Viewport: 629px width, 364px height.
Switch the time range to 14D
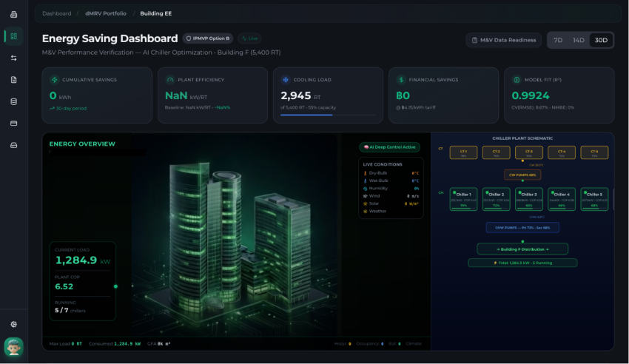(x=579, y=40)
